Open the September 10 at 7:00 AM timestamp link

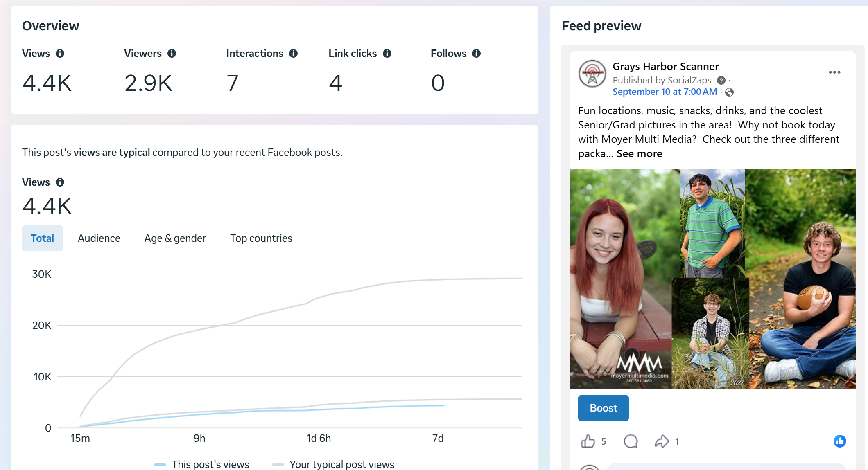click(665, 92)
